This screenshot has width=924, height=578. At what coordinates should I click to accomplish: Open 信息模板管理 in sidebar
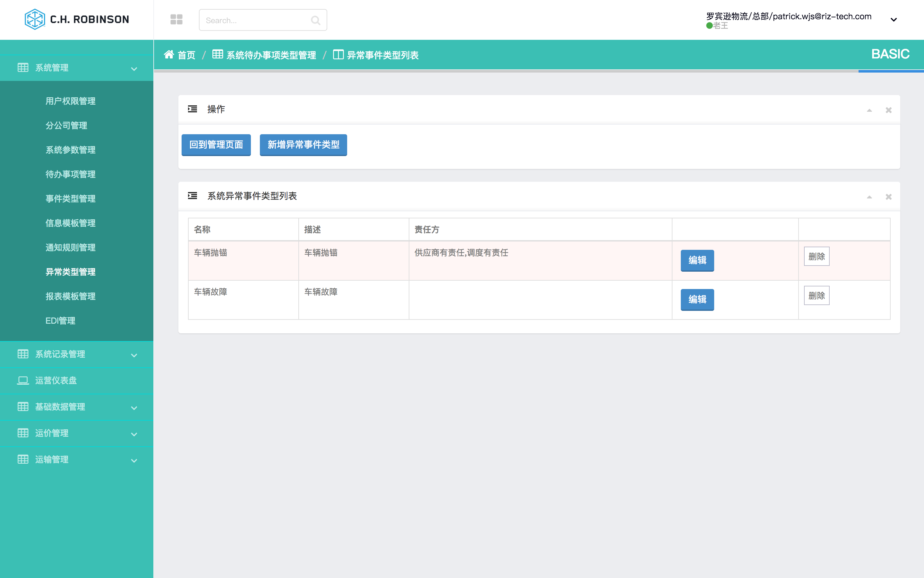pos(71,223)
